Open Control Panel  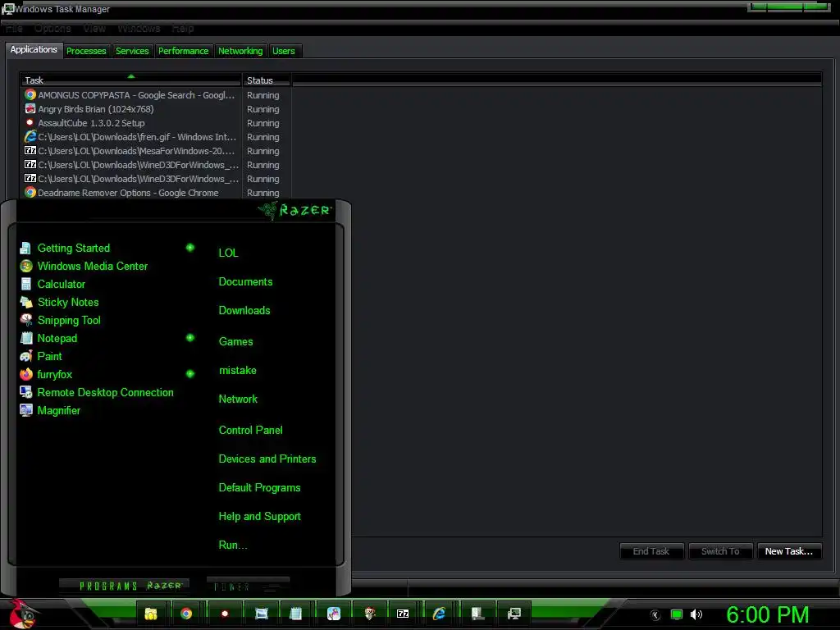click(x=250, y=430)
